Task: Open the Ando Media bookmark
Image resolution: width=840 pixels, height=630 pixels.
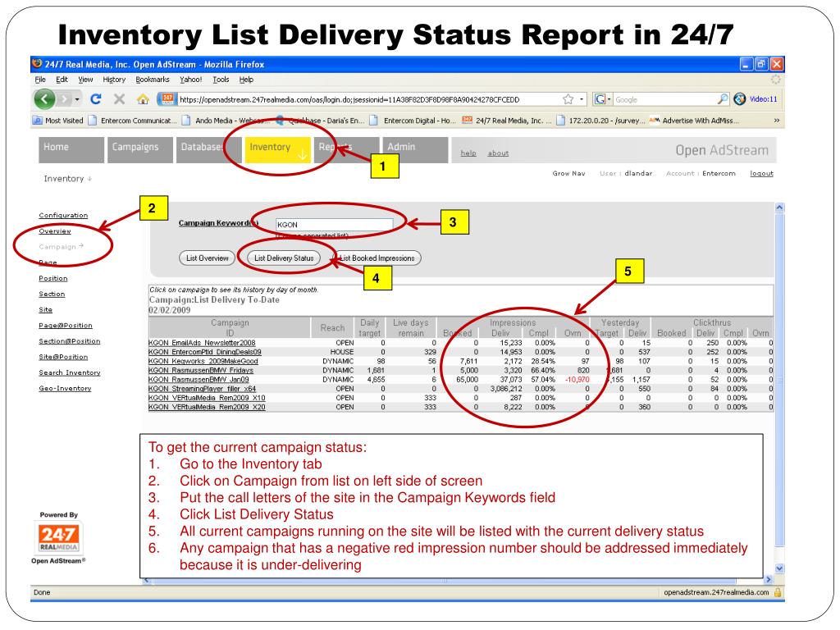Action: (x=225, y=121)
